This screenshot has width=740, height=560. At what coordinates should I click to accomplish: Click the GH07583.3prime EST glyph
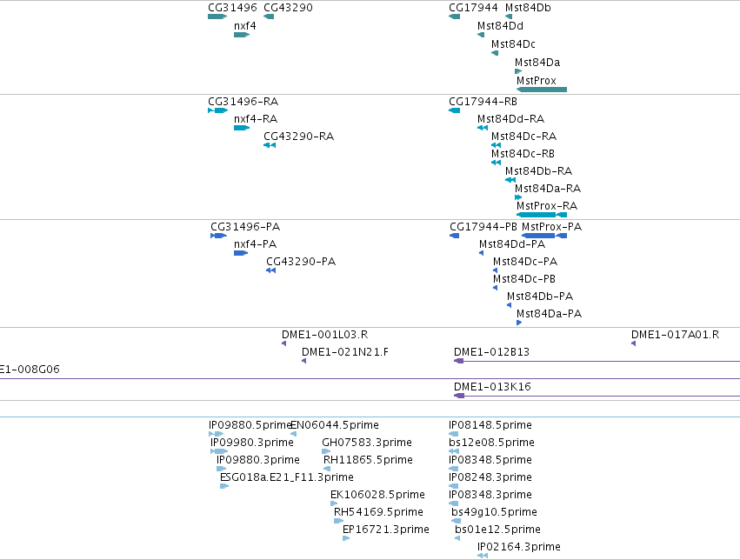pyautogui.click(x=326, y=451)
